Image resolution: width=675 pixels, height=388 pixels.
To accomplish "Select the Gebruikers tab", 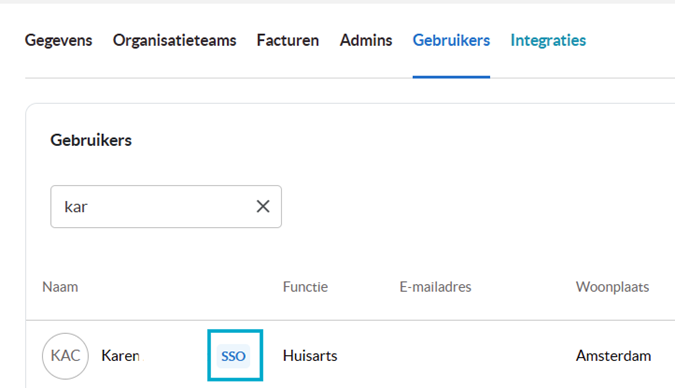I will [451, 40].
